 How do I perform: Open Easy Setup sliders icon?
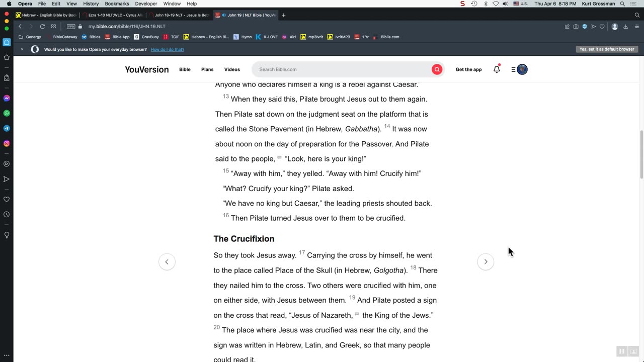(636, 26)
